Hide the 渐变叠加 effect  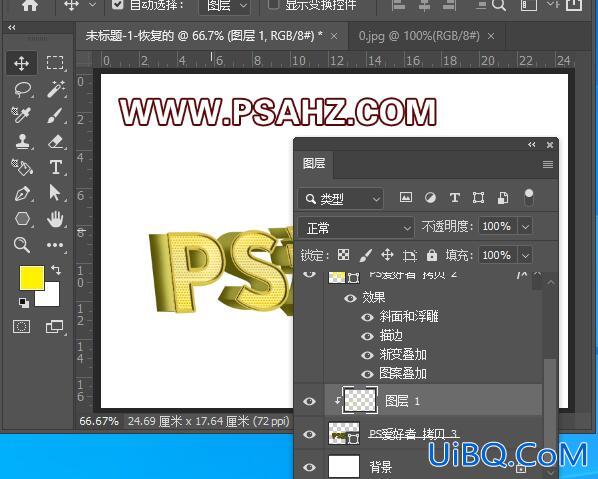pyautogui.click(x=367, y=355)
